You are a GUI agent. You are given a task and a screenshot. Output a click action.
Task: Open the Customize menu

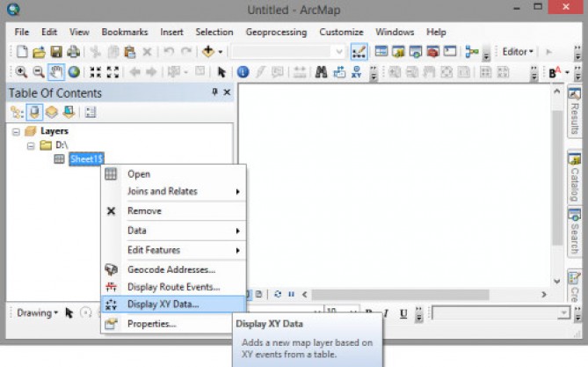point(341,32)
